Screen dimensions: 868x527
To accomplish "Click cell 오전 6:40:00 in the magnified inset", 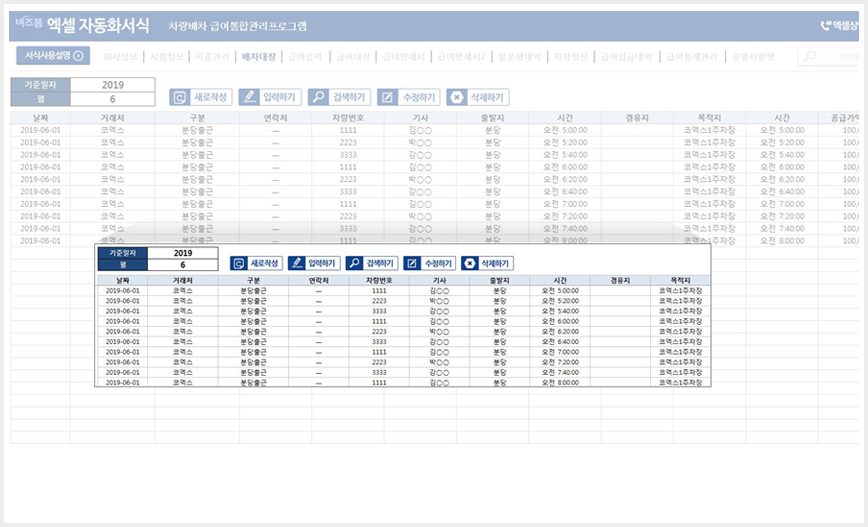I will 560,342.
